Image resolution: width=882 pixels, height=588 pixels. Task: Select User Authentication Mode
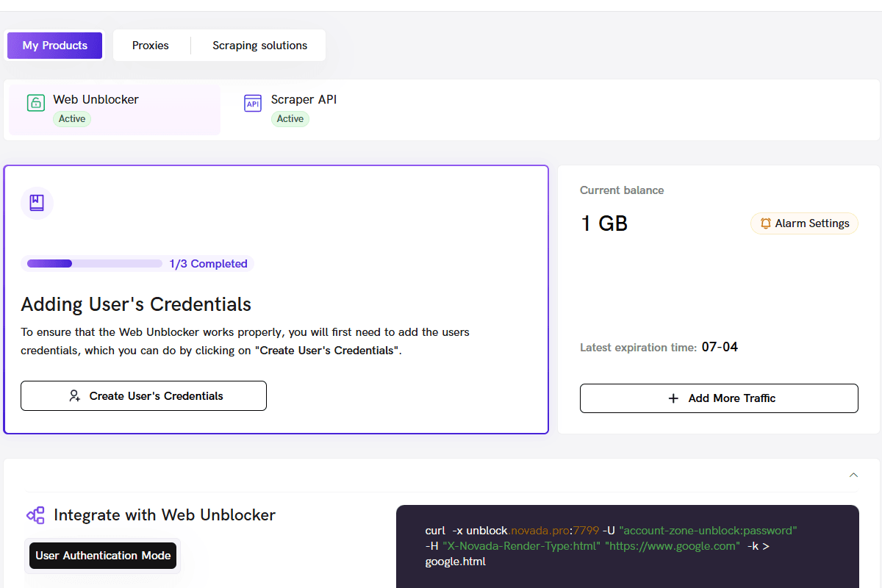(x=103, y=556)
